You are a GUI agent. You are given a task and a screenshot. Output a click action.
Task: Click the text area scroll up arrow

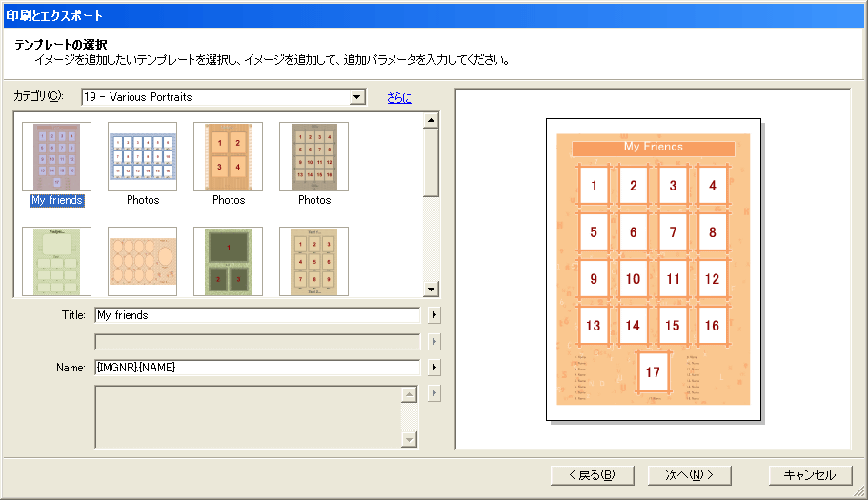(409, 394)
